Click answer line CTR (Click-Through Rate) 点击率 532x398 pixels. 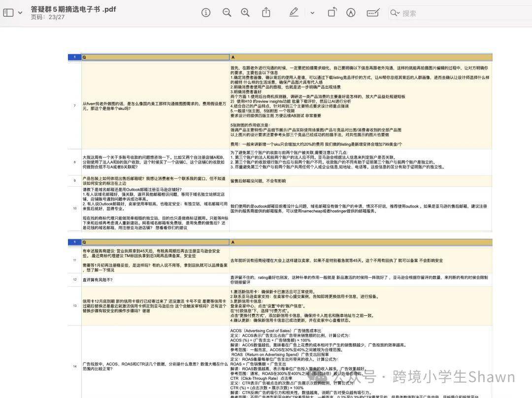[261, 378]
